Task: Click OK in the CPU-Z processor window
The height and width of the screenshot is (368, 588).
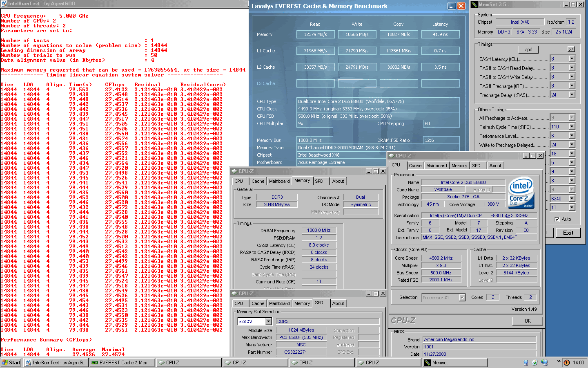Action: click(528, 321)
